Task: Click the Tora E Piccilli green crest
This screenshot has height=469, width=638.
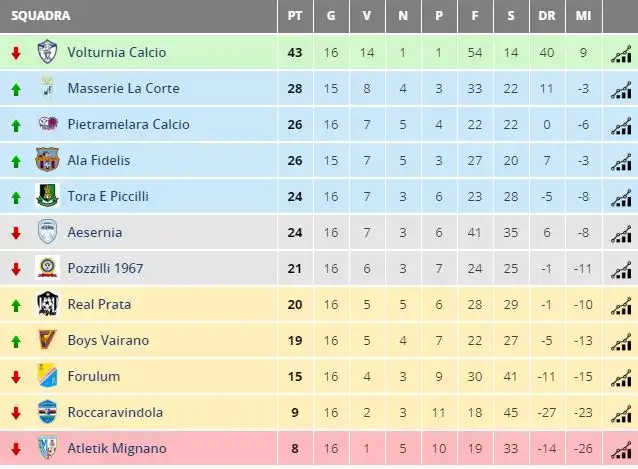Action: coord(48,196)
